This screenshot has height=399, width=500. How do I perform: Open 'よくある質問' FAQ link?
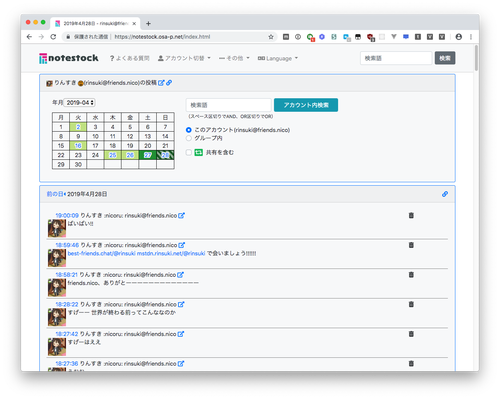pos(130,58)
